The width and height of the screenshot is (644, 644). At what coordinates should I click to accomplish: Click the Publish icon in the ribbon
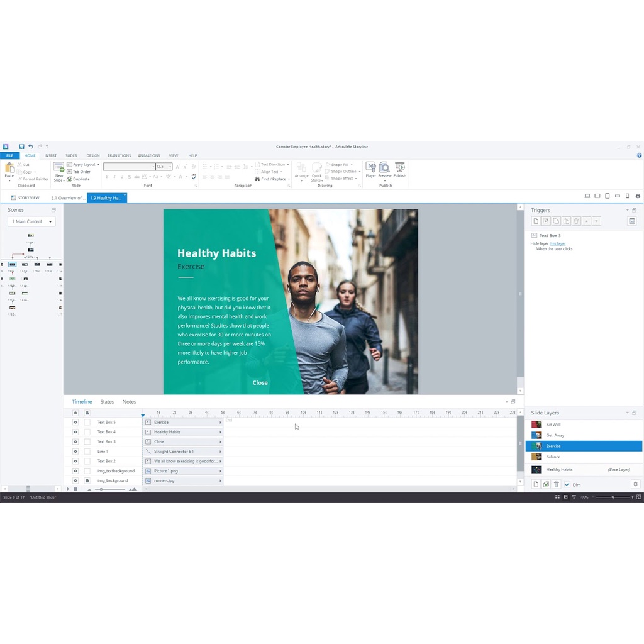(x=400, y=168)
